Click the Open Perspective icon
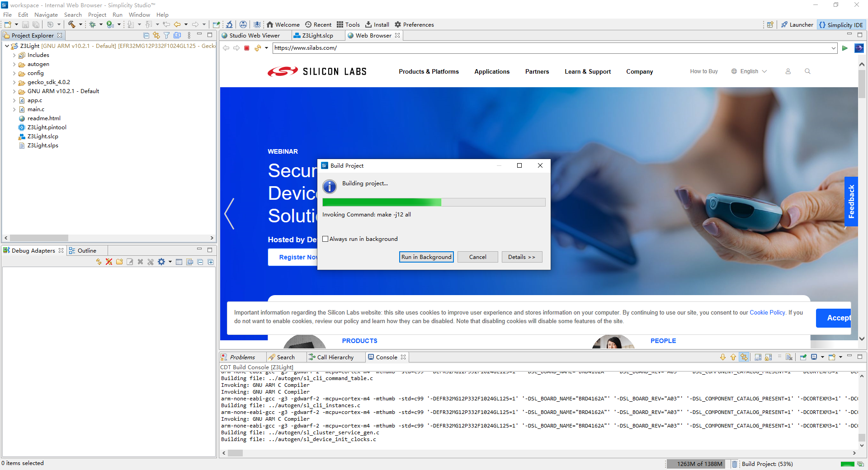868x470 pixels. [770, 24]
